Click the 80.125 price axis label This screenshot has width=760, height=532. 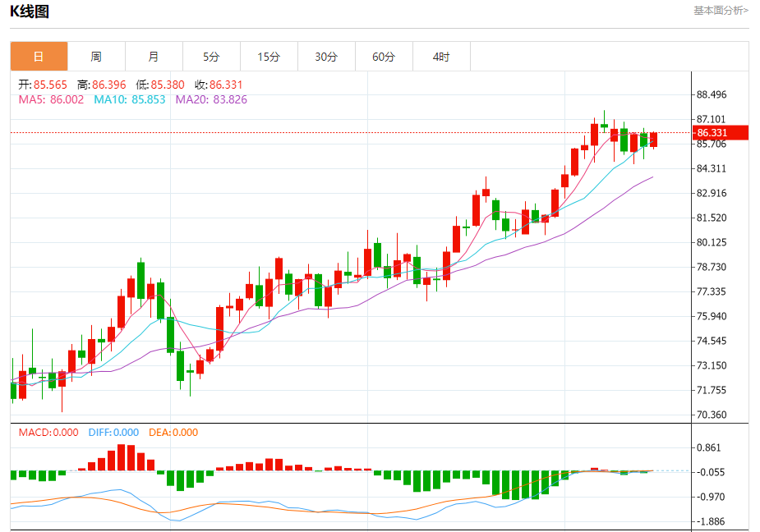point(712,242)
